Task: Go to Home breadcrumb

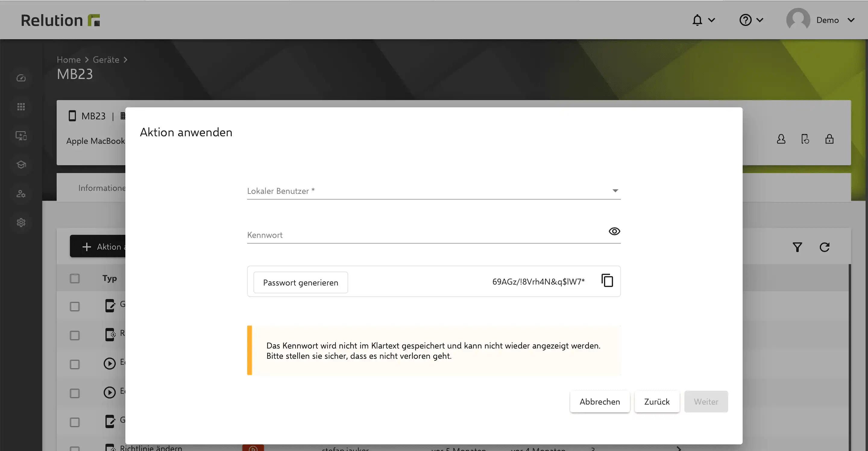Action: coord(69,60)
